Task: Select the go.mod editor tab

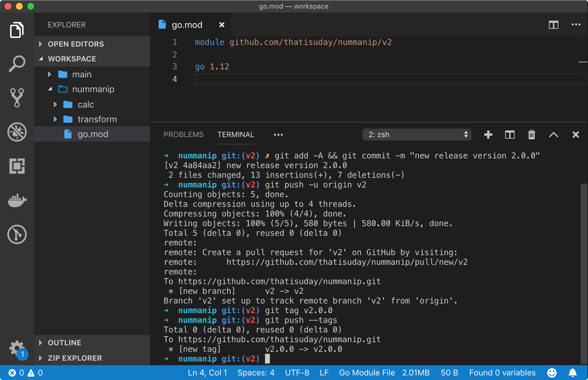Action: [x=187, y=25]
